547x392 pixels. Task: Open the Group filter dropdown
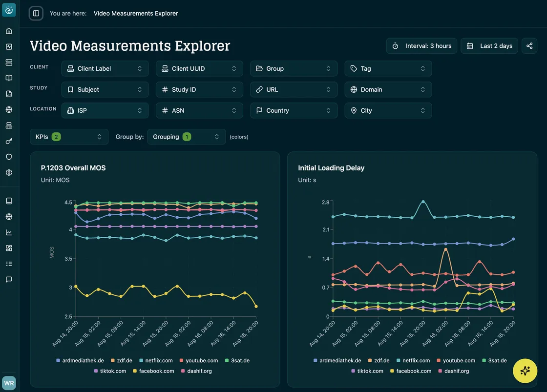click(x=294, y=69)
